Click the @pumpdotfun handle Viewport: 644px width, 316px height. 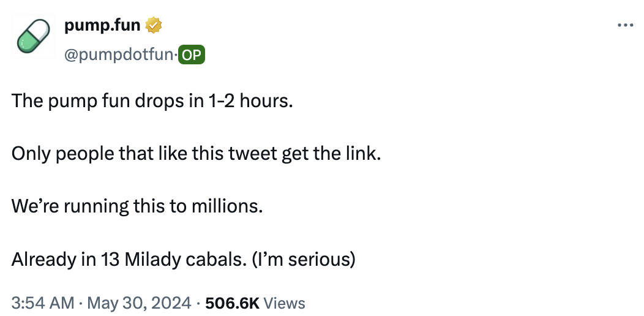click(119, 55)
